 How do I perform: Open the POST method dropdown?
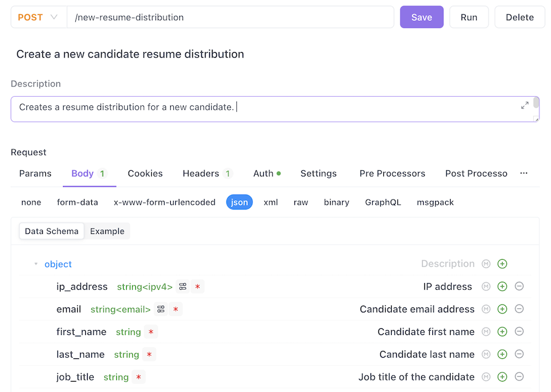click(38, 17)
